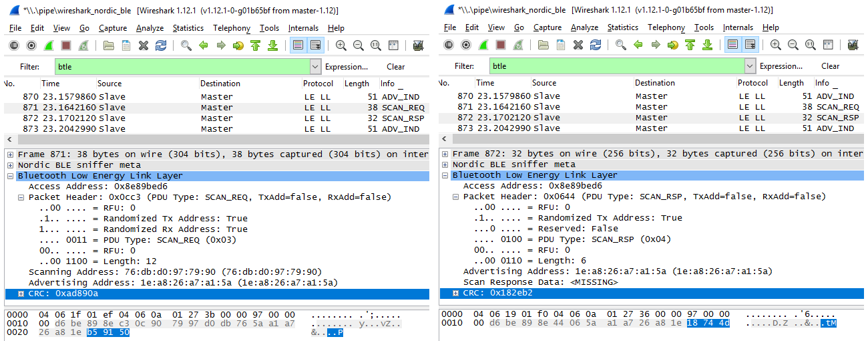This screenshot has height=341, width=868.
Task: Open capture interfaces list in left window
Action: (14, 45)
